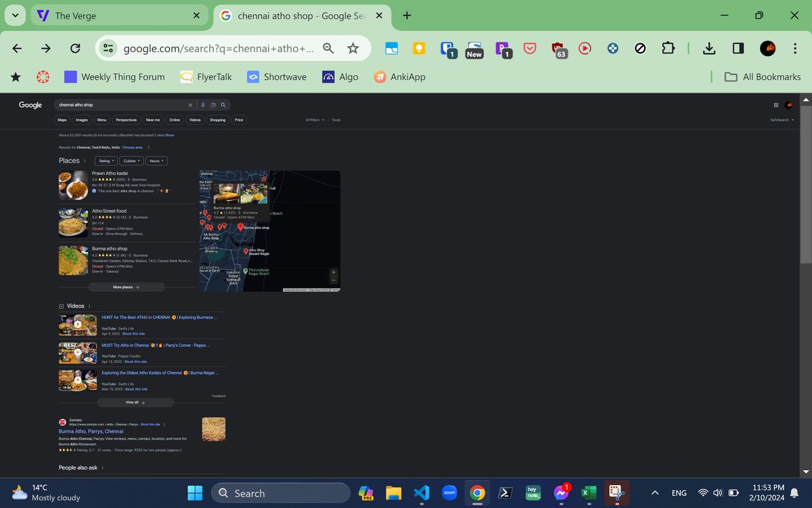The image size is (812, 508).
Task: Open the Rating filter dropdown
Action: (x=106, y=161)
